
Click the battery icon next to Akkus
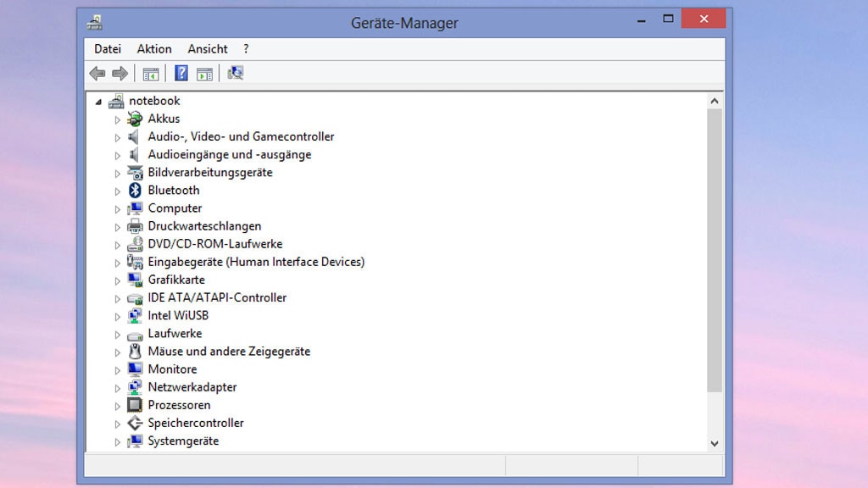(x=134, y=119)
